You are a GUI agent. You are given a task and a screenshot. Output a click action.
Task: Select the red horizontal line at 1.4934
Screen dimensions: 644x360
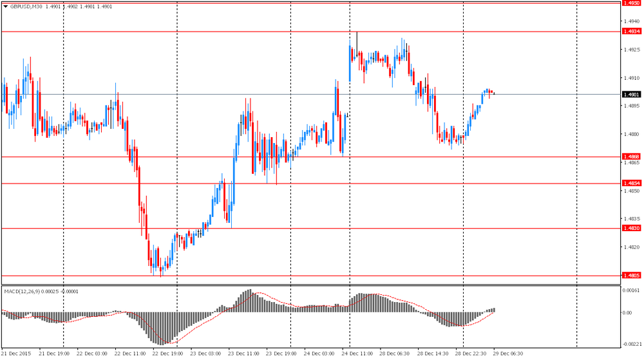tap(310, 32)
